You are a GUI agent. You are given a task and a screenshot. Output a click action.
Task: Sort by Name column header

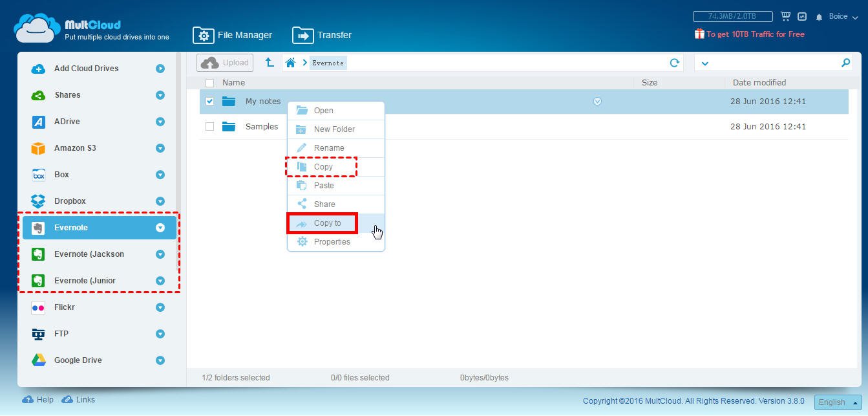[x=233, y=83]
